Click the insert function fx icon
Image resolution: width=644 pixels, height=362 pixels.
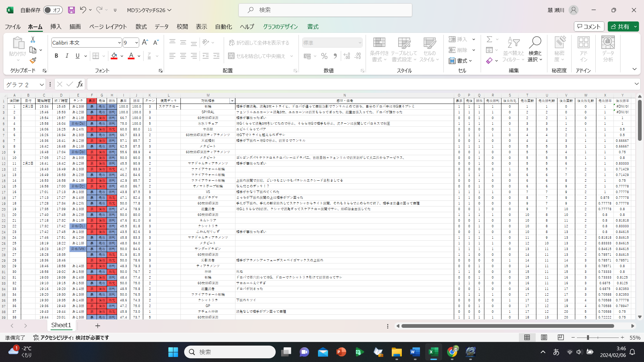point(80,84)
